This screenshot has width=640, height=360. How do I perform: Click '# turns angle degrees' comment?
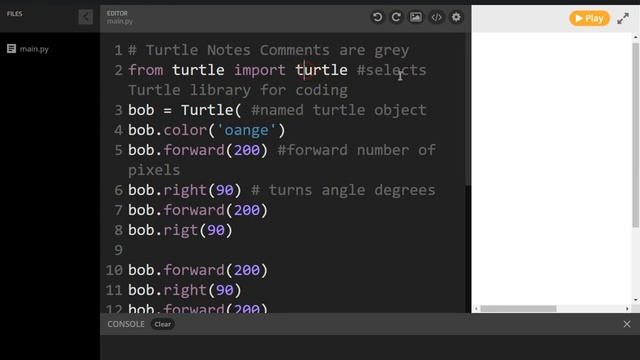[343, 190]
